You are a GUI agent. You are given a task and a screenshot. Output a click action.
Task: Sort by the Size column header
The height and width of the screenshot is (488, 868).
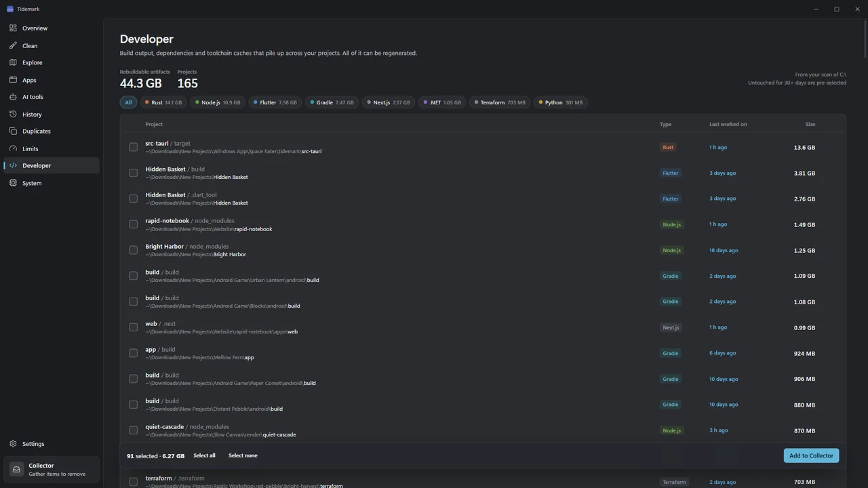click(x=810, y=124)
